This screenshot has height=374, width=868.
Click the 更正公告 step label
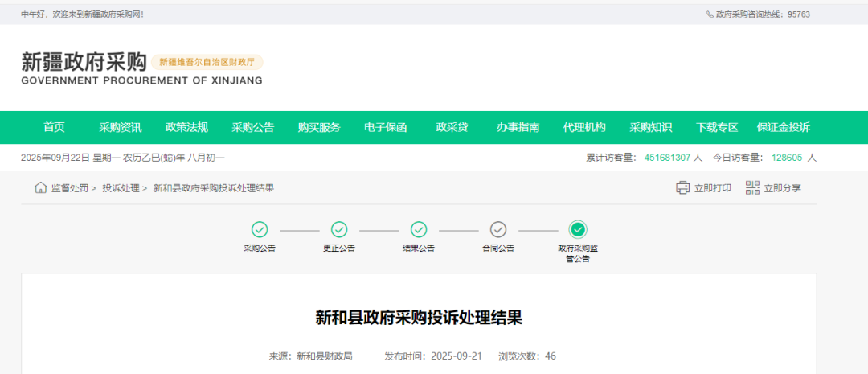click(339, 249)
